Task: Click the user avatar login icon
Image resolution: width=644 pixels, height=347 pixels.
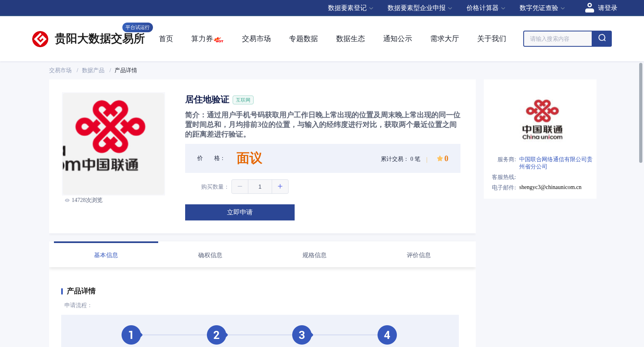Action: click(x=589, y=8)
